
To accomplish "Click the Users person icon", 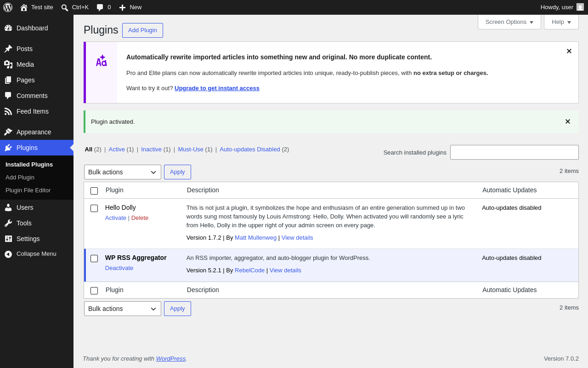I will 8,207.
